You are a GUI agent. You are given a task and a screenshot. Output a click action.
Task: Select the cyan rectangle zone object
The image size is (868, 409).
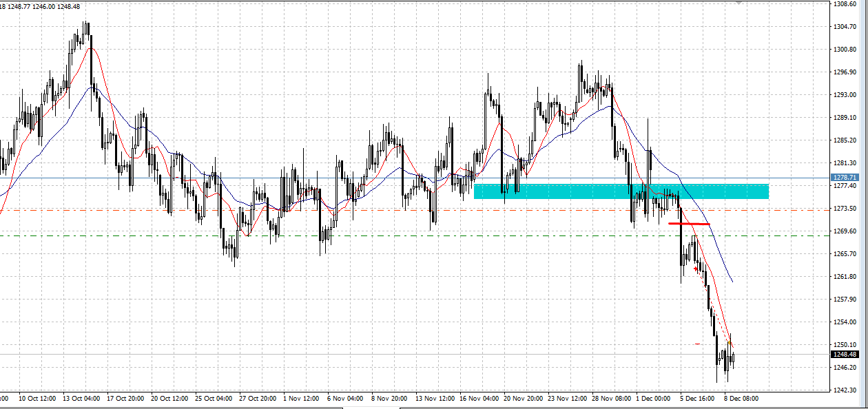point(621,191)
